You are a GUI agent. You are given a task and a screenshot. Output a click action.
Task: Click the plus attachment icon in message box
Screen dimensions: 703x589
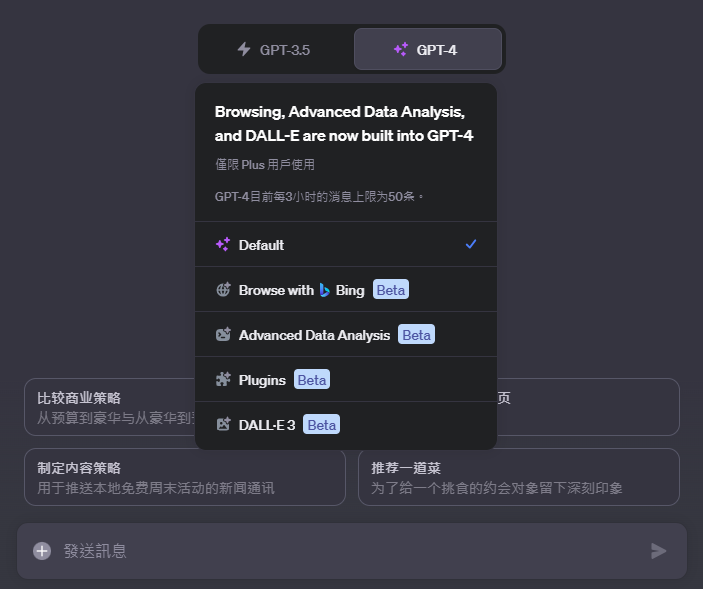[42, 551]
